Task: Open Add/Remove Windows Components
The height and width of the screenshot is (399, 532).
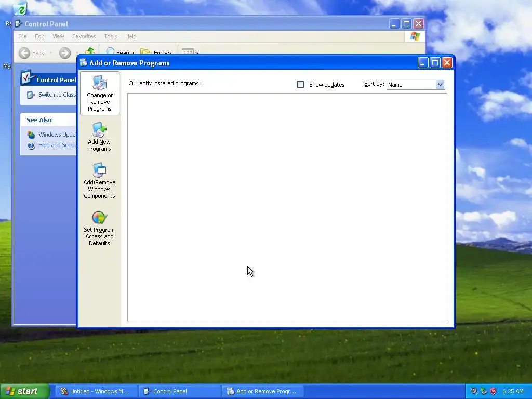Action: click(99, 181)
